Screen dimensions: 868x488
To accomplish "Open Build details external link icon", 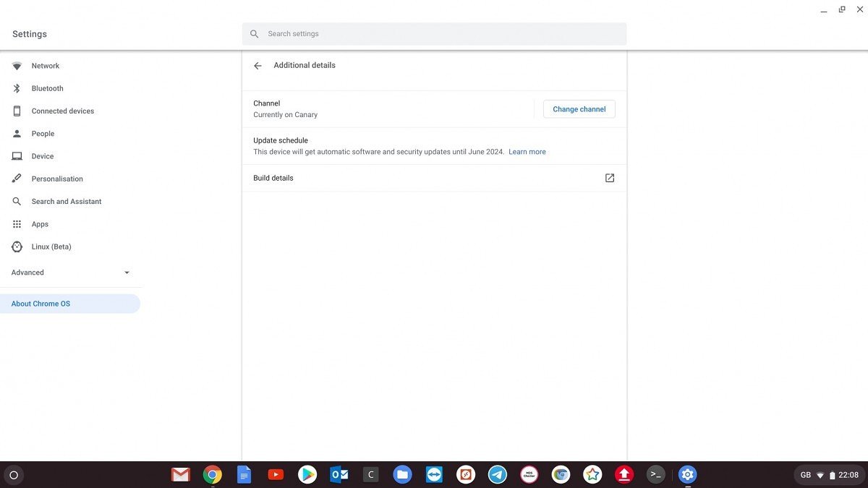I will point(609,178).
